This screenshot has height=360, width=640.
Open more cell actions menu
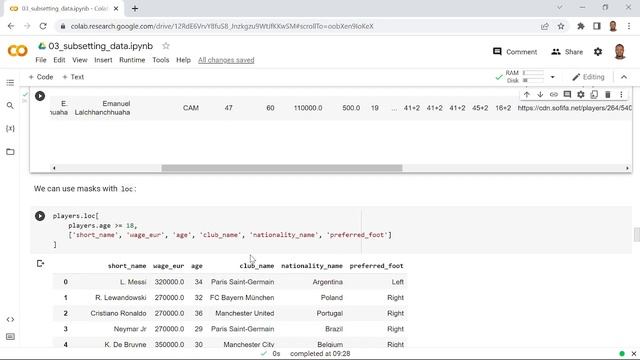pos(621,95)
